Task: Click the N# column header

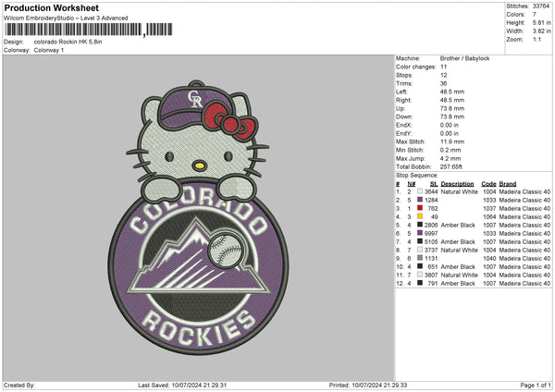Action: (x=412, y=184)
